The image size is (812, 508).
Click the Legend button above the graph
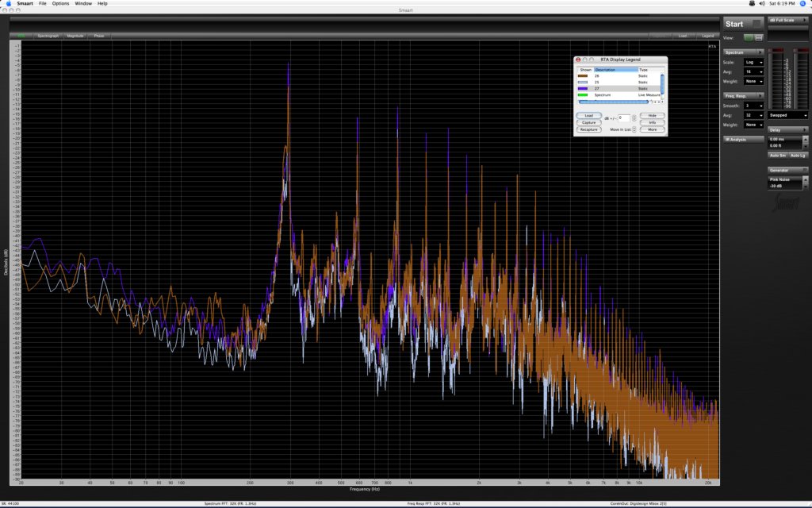point(707,36)
